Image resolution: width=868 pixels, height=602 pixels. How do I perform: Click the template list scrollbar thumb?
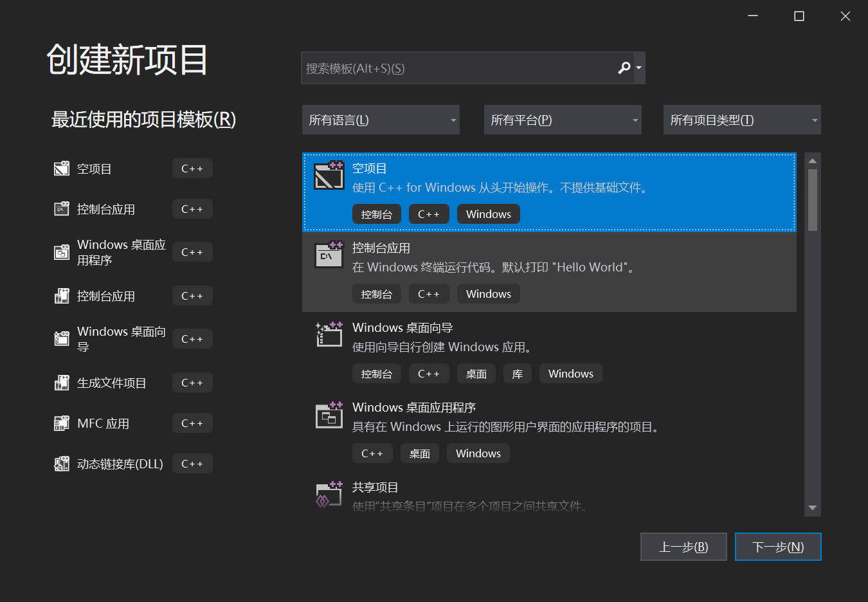coord(813,200)
